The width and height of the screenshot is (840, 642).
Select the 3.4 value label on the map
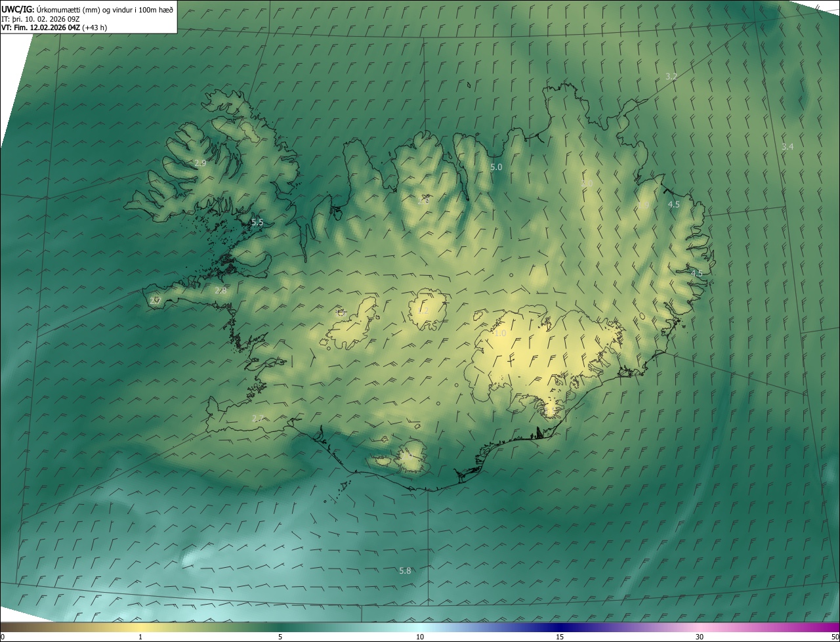pyautogui.click(x=787, y=147)
